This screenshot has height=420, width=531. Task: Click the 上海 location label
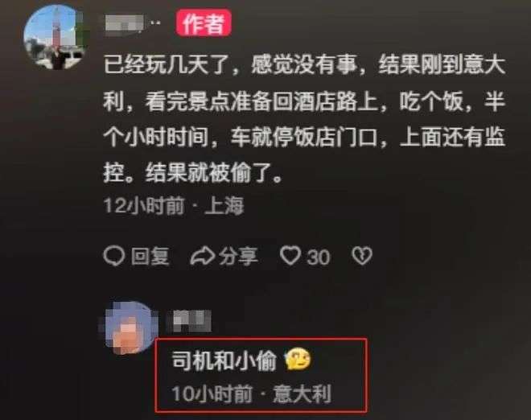point(224,206)
